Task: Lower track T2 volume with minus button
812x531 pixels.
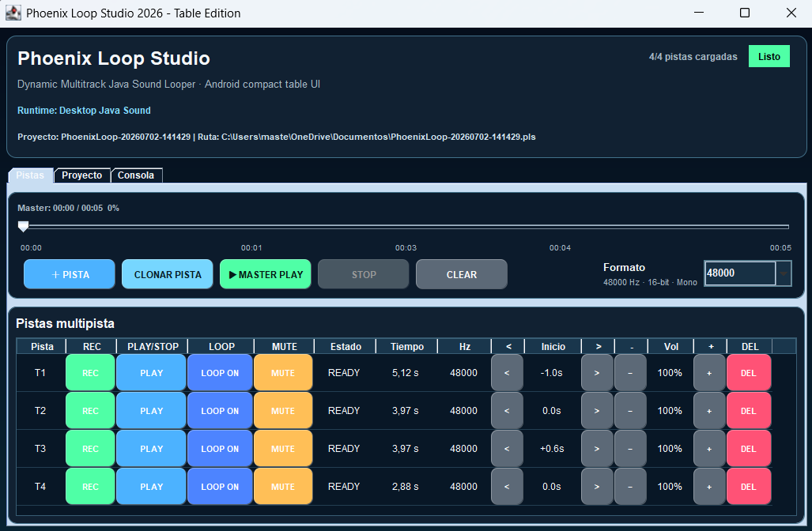Action: (629, 411)
